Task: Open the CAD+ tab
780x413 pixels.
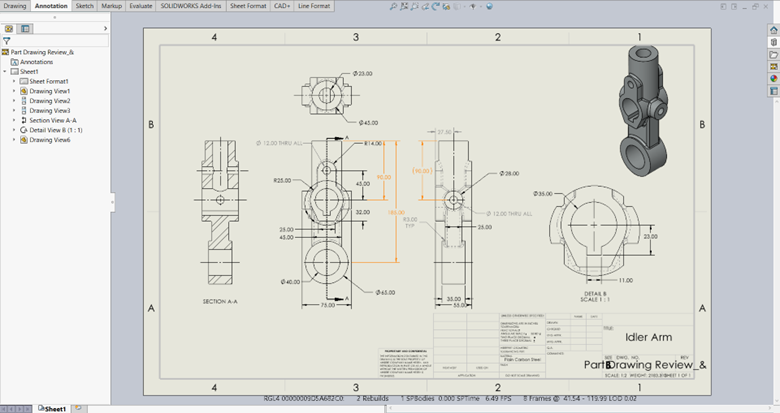Action: (x=282, y=6)
